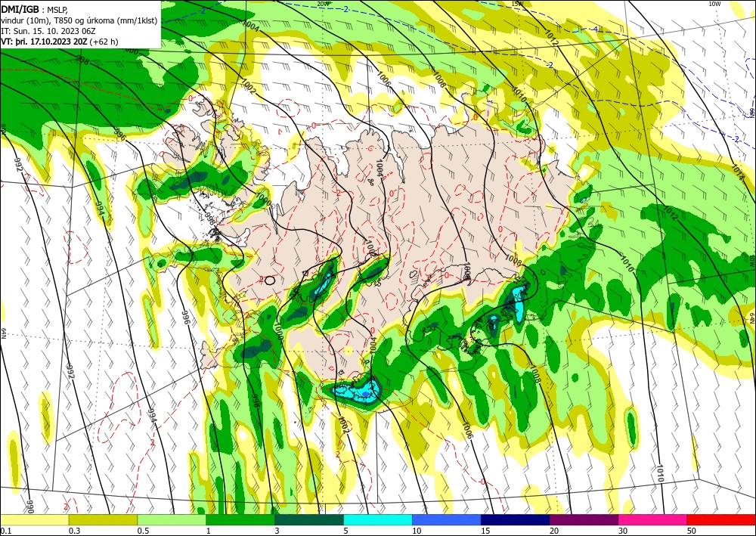Click the "30" legend scale label
Viewport: 756px width, 536px height.
[622, 531]
